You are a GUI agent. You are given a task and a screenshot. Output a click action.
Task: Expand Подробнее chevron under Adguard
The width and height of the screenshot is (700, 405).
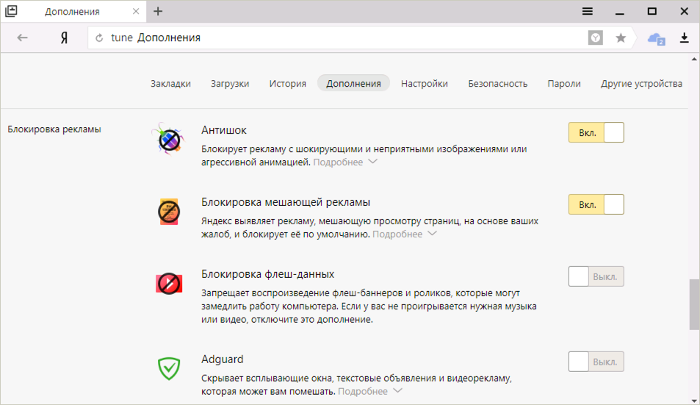coord(398,391)
